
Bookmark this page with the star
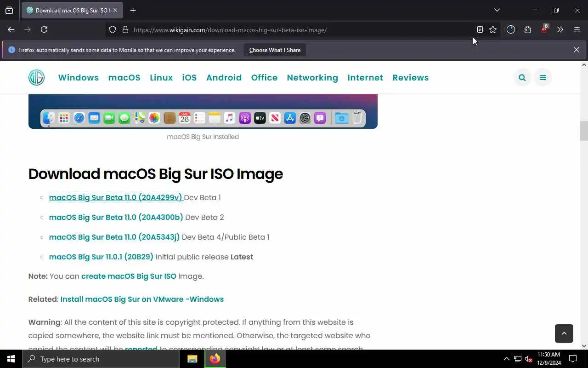493,30
